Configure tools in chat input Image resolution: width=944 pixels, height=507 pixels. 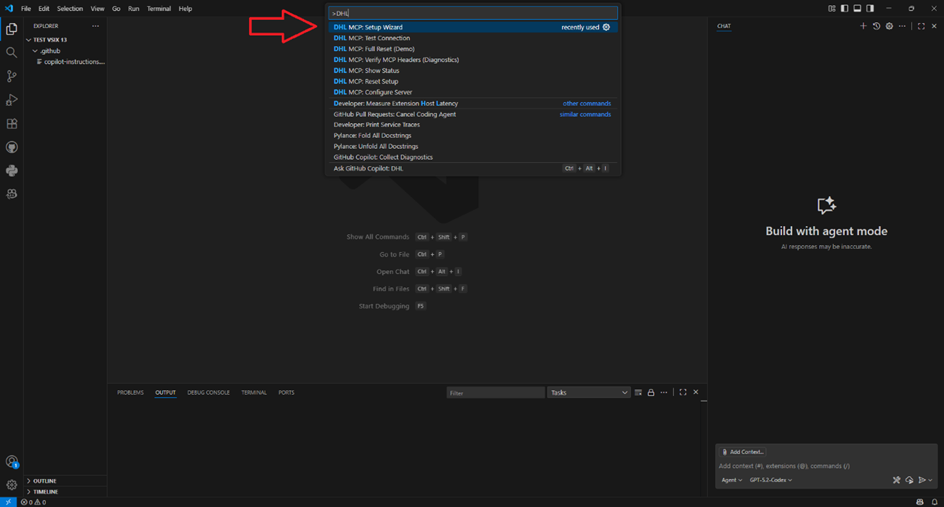click(x=896, y=480)
